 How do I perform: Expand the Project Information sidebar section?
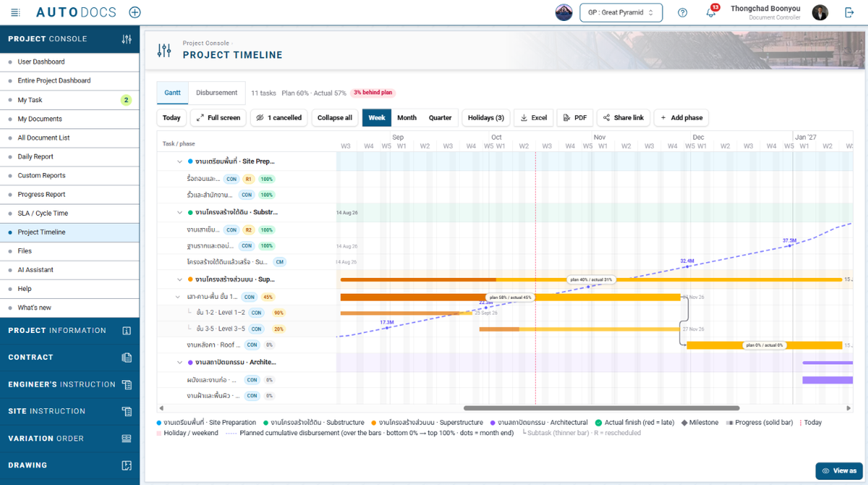point(69,331)
